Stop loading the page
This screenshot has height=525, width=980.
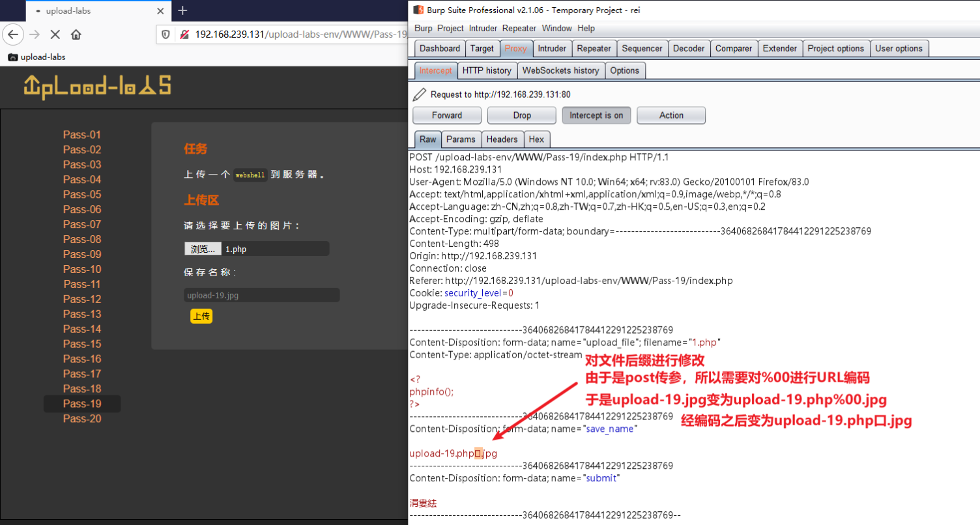coord(55,35)
